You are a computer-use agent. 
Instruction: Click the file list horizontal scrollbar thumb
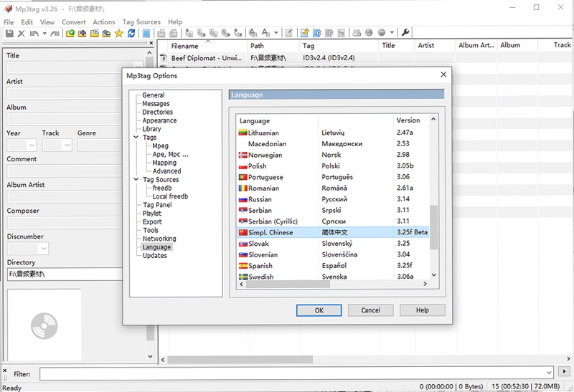pyautogui.click(x=240, y=360)
